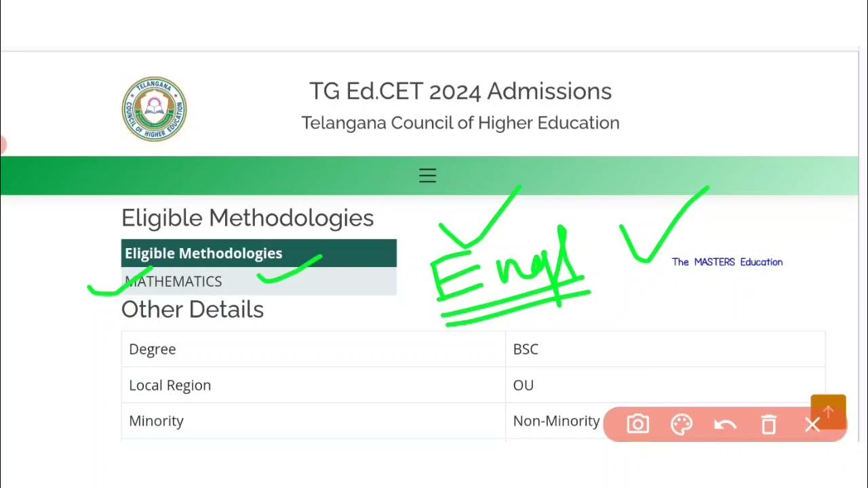Click the Degree label cell
Screen dimensions: 868x488
(x=153, y=349)
